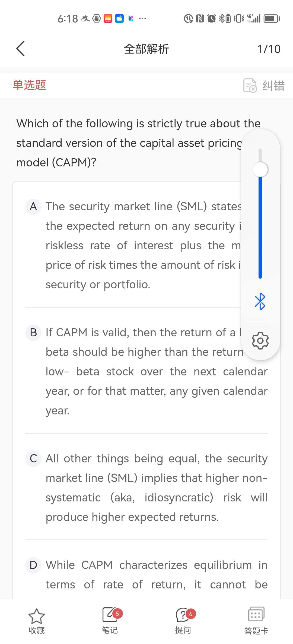This screenshot has width=293, height=644.
Task: Select answer option A
Action: (x=33, y=207)
